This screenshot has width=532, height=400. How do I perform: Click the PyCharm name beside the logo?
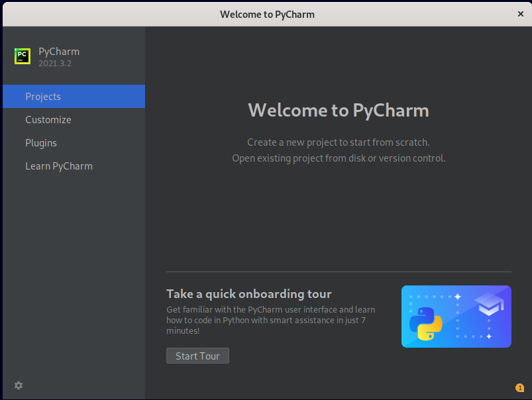point(59,52)
